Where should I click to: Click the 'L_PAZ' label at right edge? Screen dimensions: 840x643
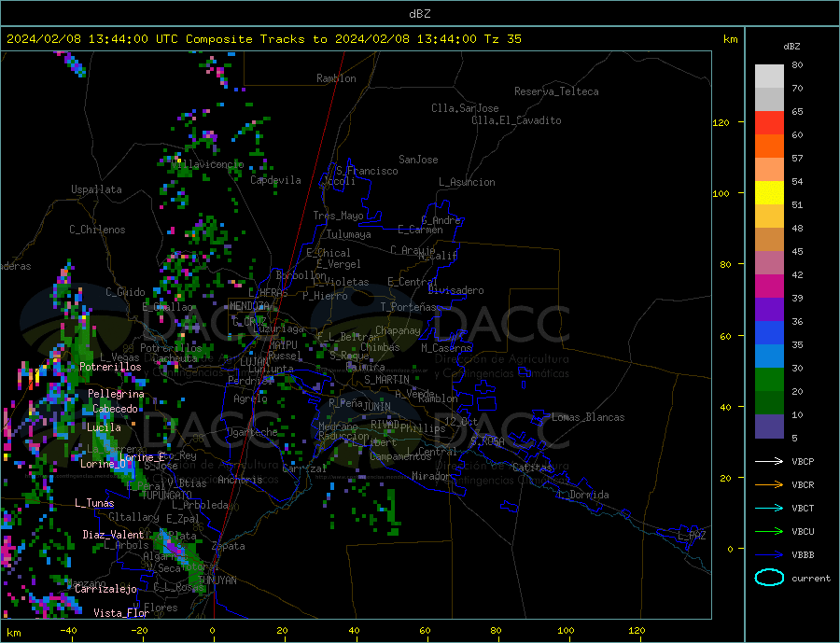(x=693, y=536)
